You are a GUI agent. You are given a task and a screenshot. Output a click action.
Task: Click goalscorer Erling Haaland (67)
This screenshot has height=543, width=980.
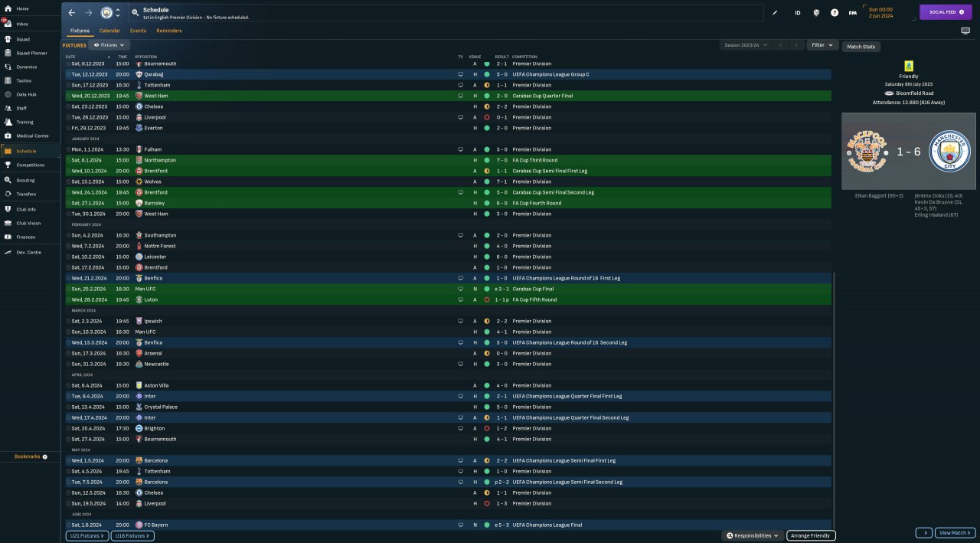[936, 214]
